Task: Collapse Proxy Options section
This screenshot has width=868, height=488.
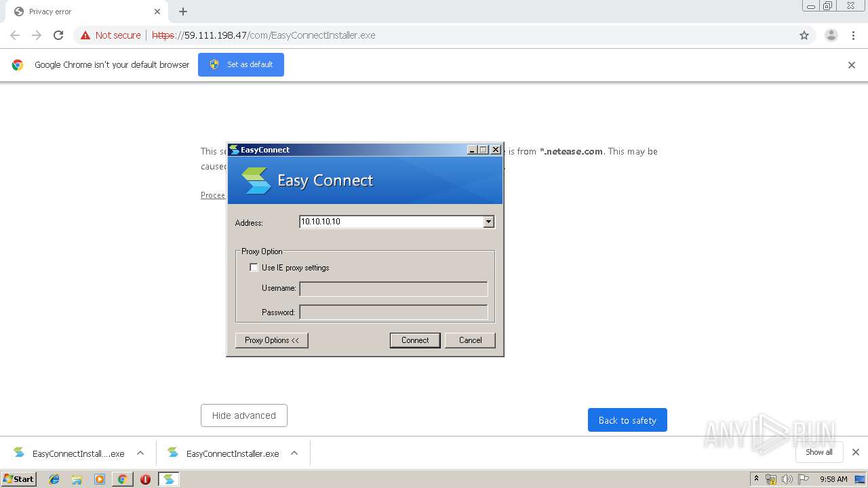Action: [272, 340]
